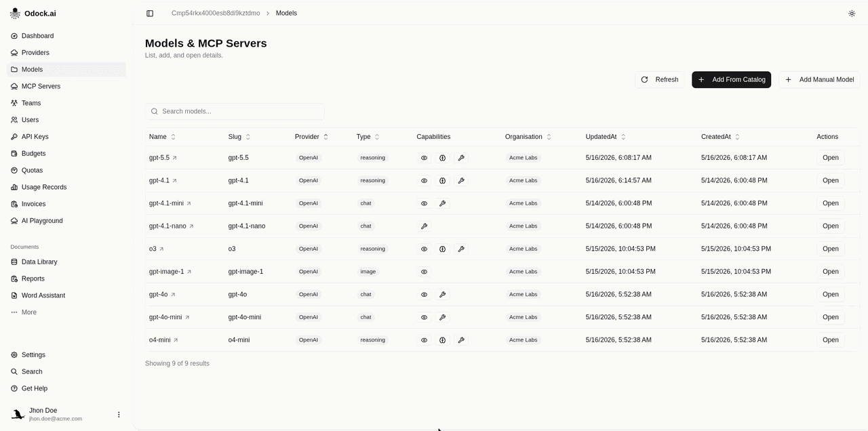Go to Providers in sidebar
The height and width of the screenshot is (431, 868).
point(66,53)
